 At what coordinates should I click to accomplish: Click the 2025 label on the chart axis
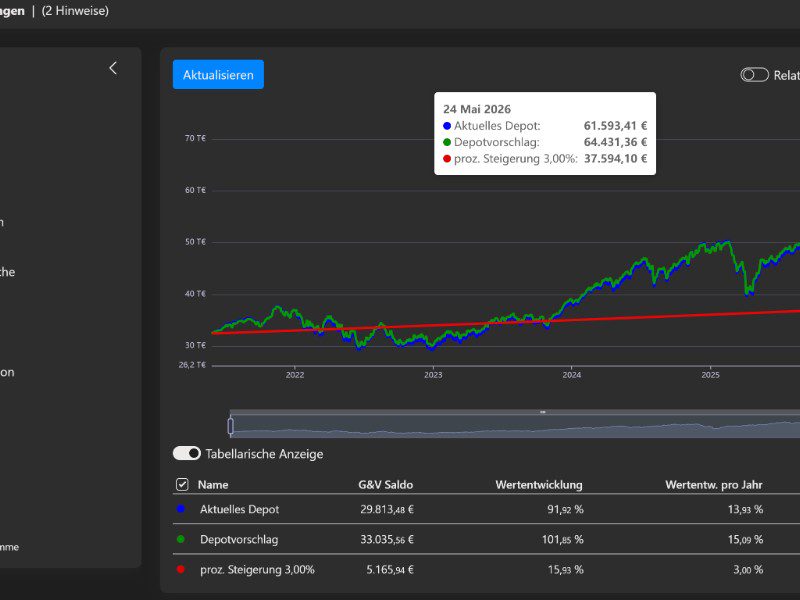click(710, 375)
